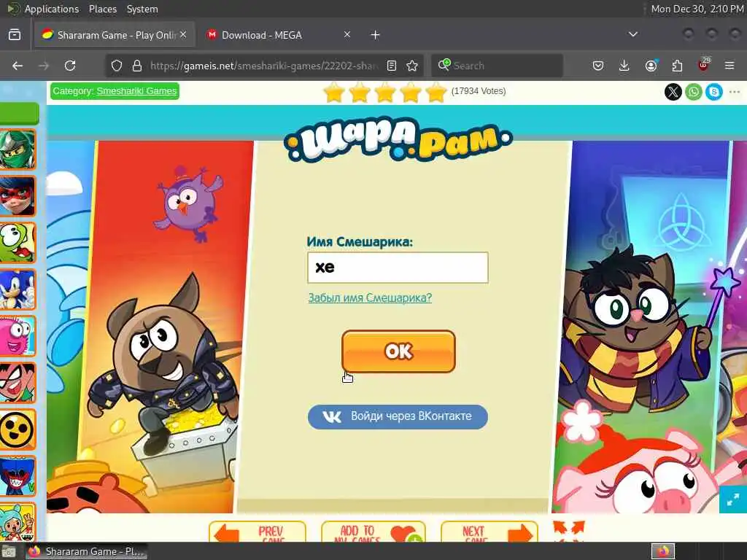This screenshot has width=747, height=560.
Task: Click Забыл имя Смешарика link
Action: click(x=370, y=298)
